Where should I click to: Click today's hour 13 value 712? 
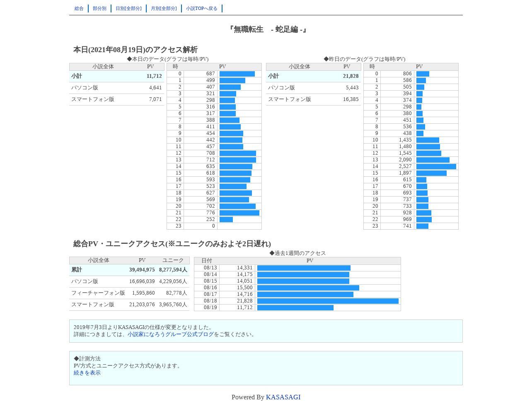210,160
